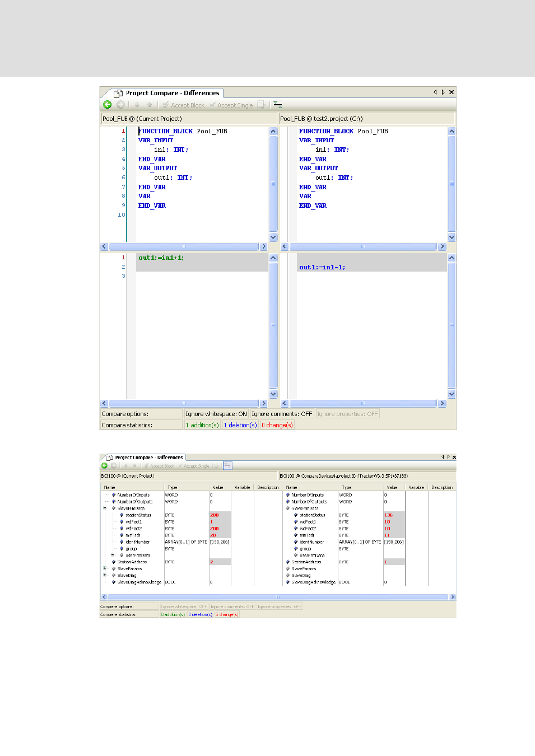Expand SlaveDiag node in left BK3100 tree

(105, 575)
